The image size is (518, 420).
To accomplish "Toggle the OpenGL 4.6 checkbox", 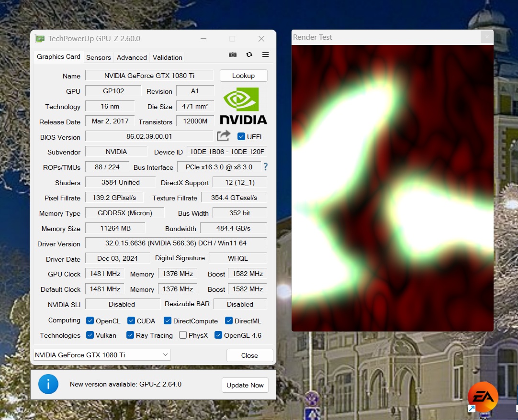I will tap(218, 335).
